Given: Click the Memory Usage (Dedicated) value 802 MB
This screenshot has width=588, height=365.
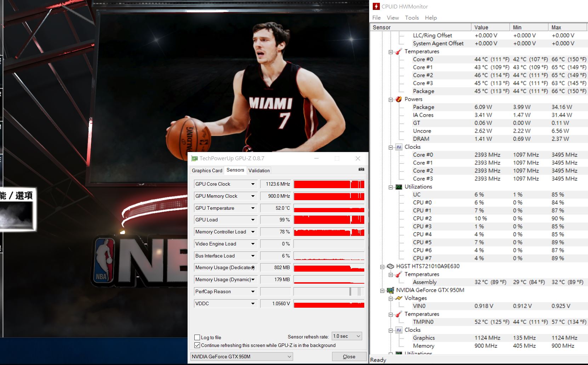Looking at the screenshot, I should pyautogui.click(x=275, y=268).
